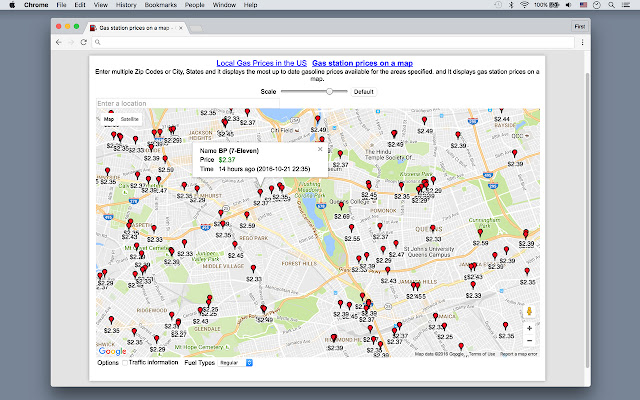
Task: Zoom out using the map minus button
Action: 528,339
